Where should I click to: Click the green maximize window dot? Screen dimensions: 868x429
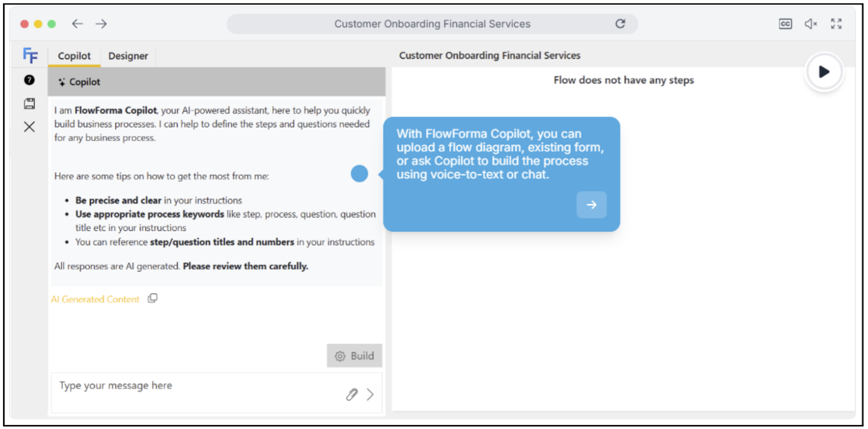coord(52,24)
